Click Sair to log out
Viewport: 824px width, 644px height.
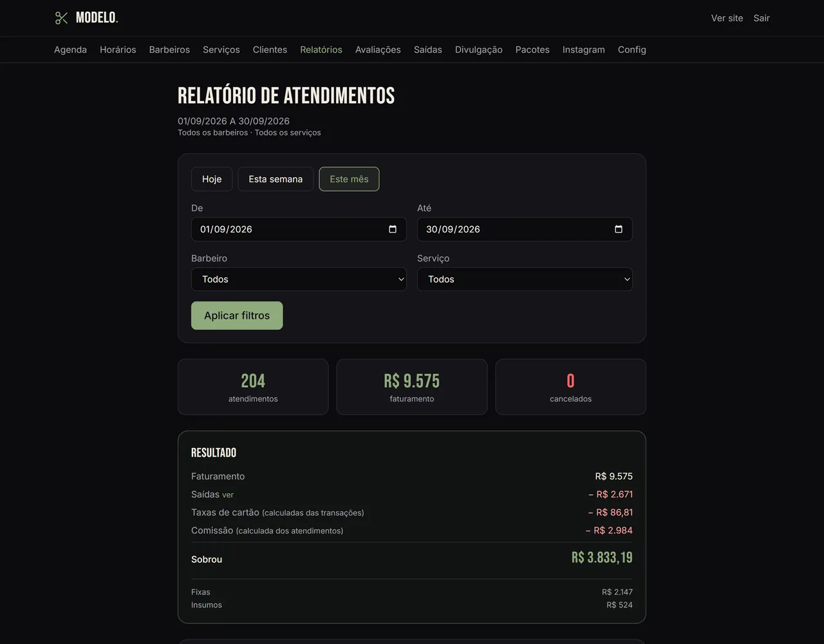tap(762, 18)
